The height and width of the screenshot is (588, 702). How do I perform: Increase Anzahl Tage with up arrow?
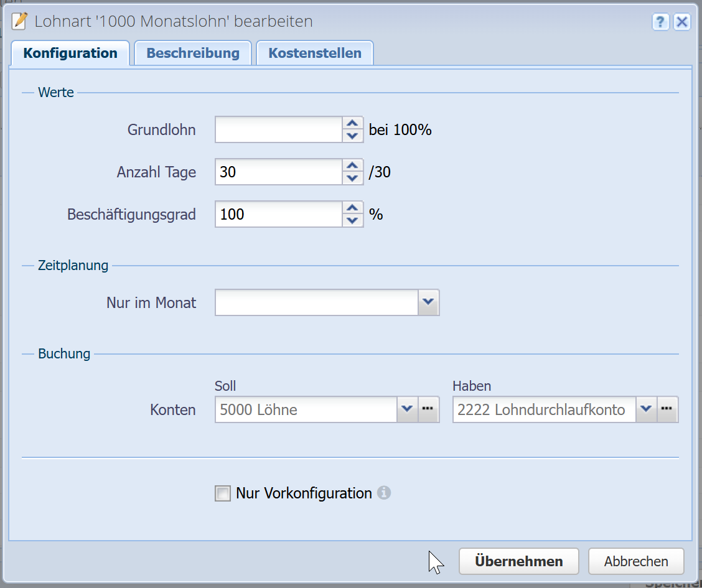353,166
